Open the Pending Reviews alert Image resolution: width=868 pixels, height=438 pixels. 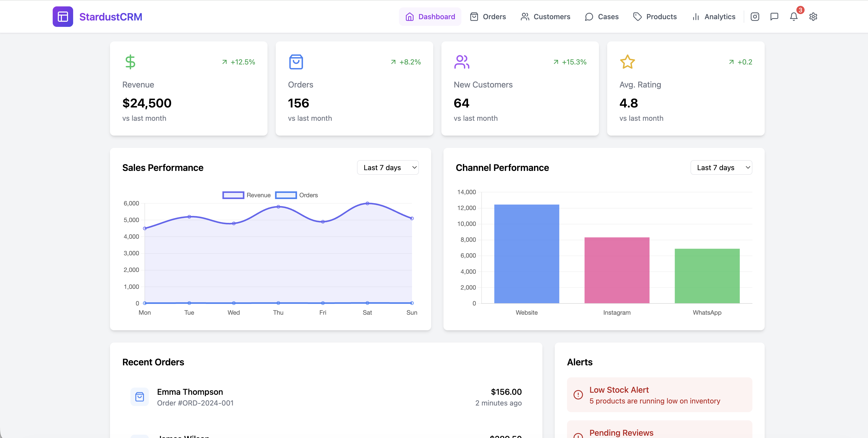coord(660,430)
